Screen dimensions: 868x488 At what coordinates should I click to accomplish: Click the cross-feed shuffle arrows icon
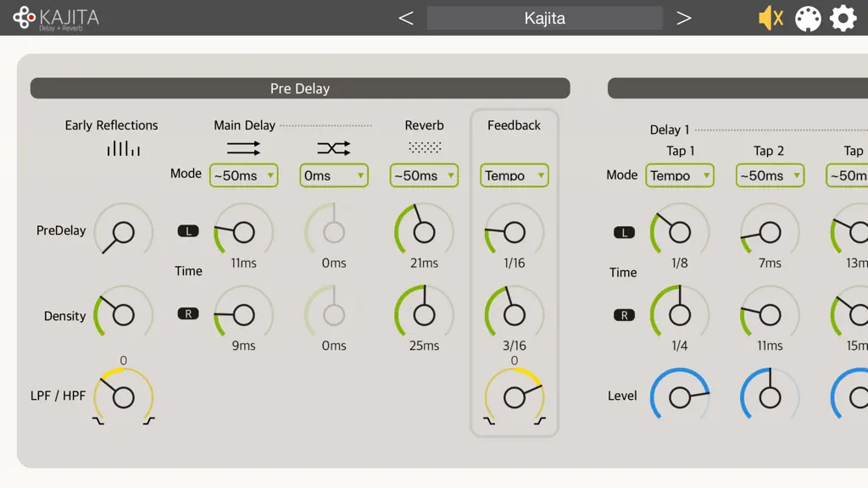click(x=334, y=147)
